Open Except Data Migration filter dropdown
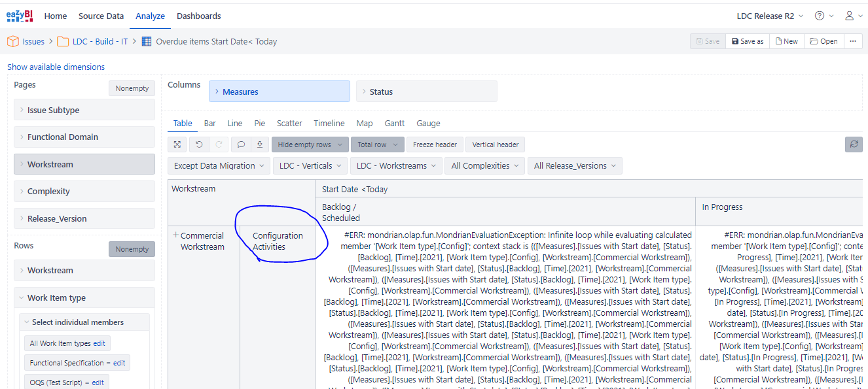868x389 pixels. click(219, 166)
